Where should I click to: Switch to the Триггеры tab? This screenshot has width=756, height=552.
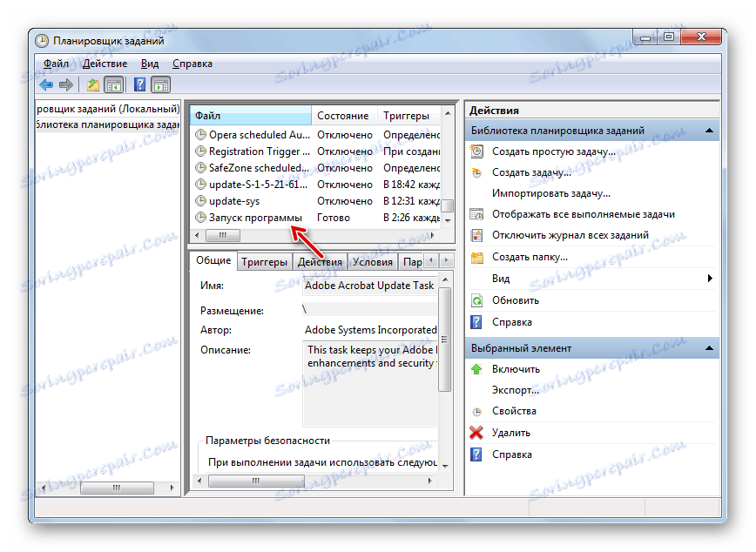(x=264, y=262)
